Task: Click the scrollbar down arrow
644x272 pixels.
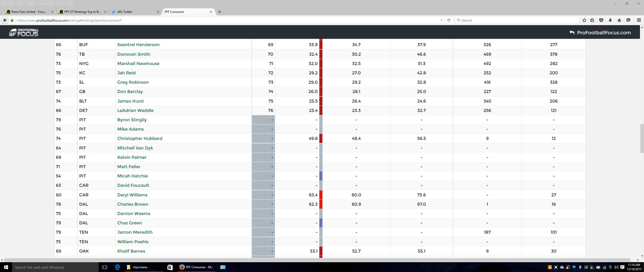Action: pos(642,256)
